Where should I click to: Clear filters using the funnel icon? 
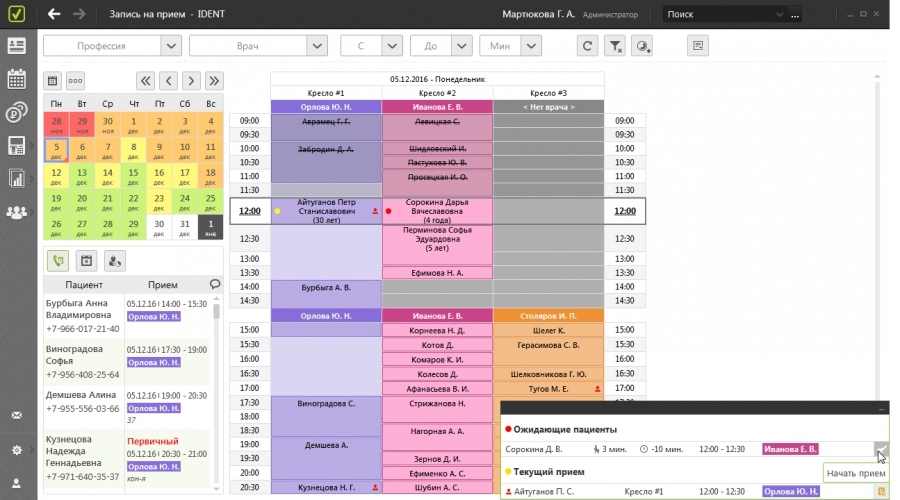pyautogui.click(x=616, y=46)
